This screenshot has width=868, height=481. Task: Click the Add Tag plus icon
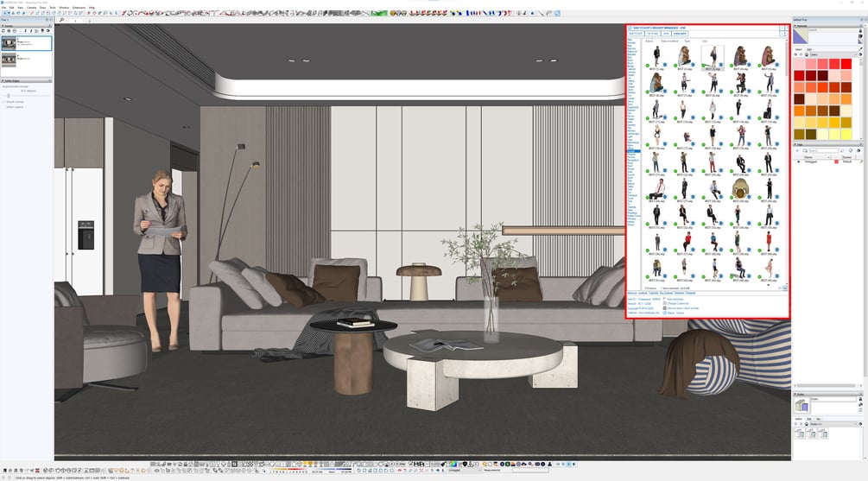[797, 150]
